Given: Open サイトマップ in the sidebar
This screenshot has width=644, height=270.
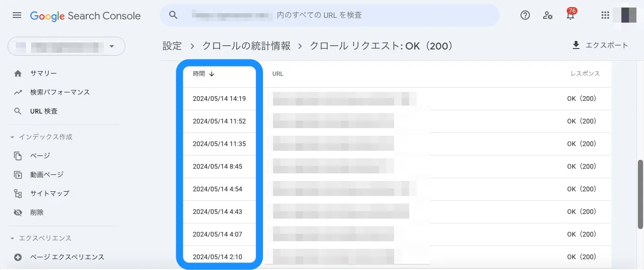Looking at the screenshot, I should coord(50,194).
